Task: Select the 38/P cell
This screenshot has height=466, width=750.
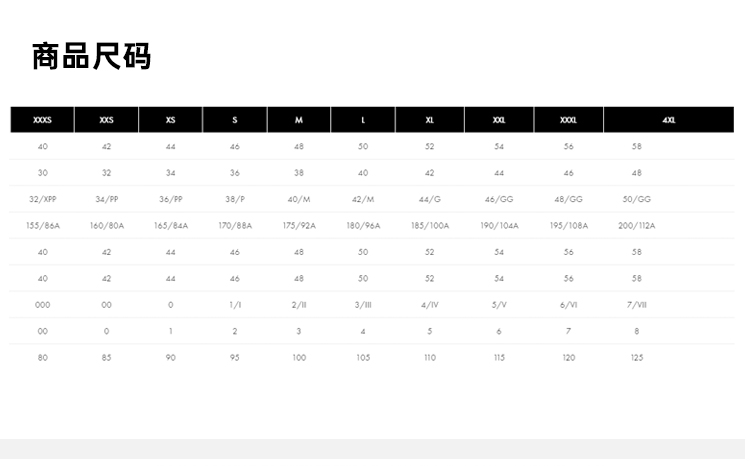Action: point(235,199)
